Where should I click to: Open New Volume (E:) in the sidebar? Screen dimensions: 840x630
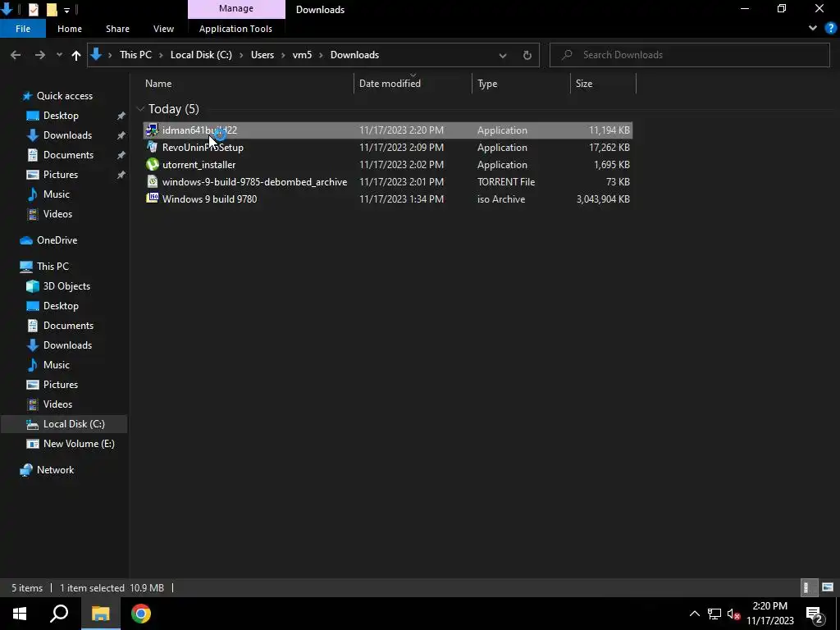[79, 444]
